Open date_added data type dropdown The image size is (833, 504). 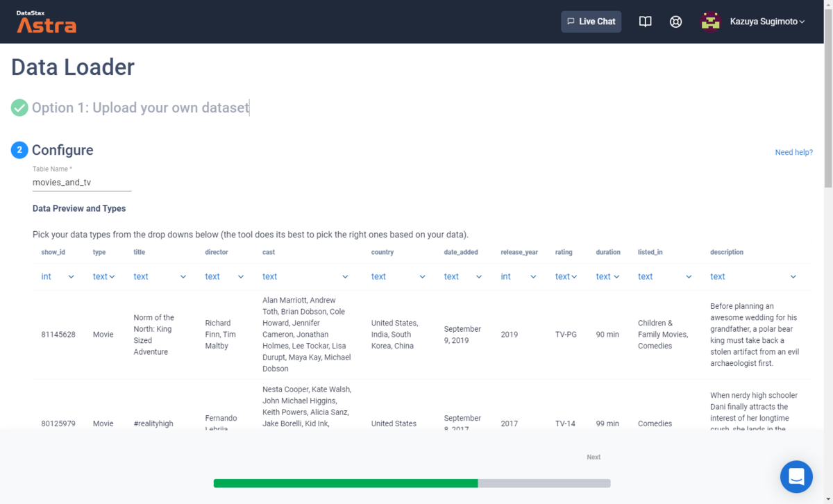(463, 276)
